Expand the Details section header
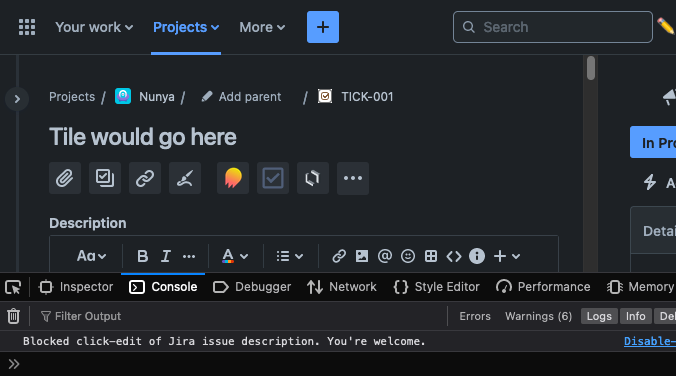The width and height of the screenshot is (676, 376). tap(653, 231)
